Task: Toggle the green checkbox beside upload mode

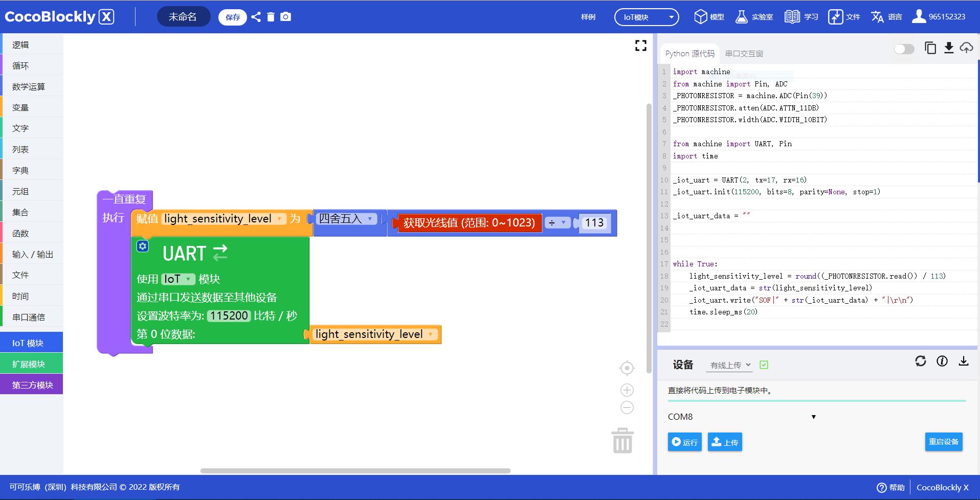Action: click(x=764, y=365)
